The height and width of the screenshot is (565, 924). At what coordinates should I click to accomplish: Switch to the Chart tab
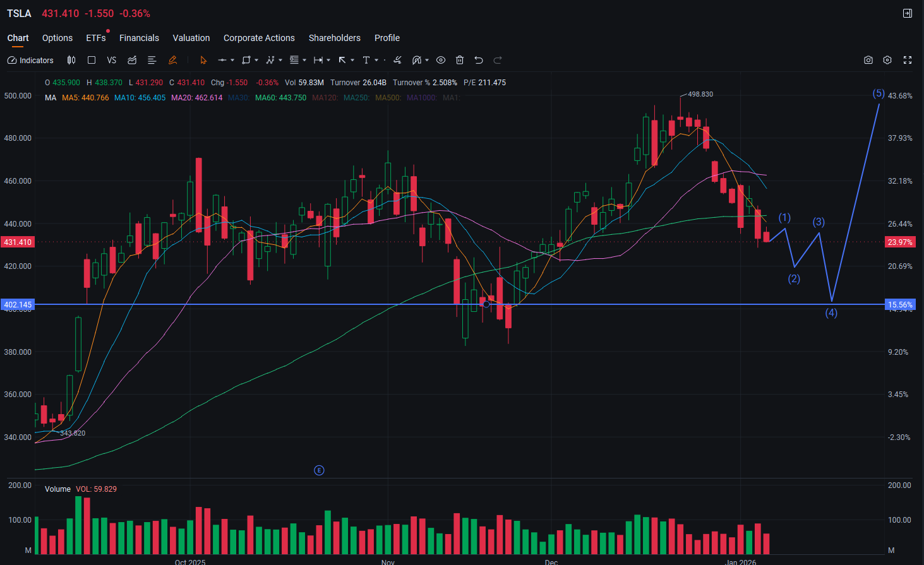click(18, 38)
